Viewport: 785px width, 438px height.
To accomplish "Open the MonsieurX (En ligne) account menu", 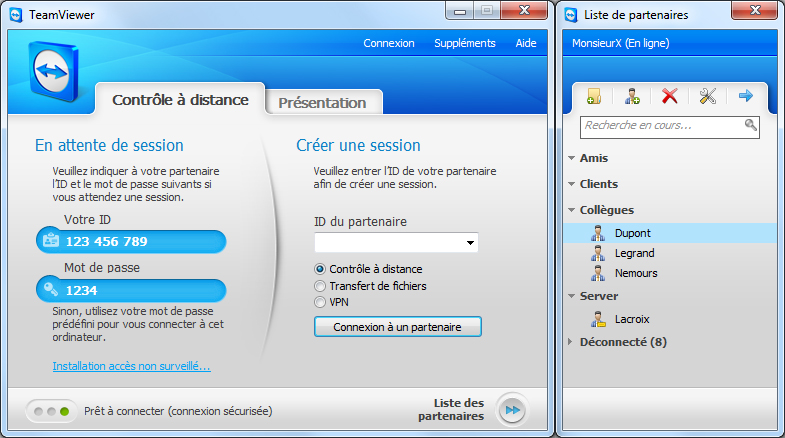I will 620,43.
